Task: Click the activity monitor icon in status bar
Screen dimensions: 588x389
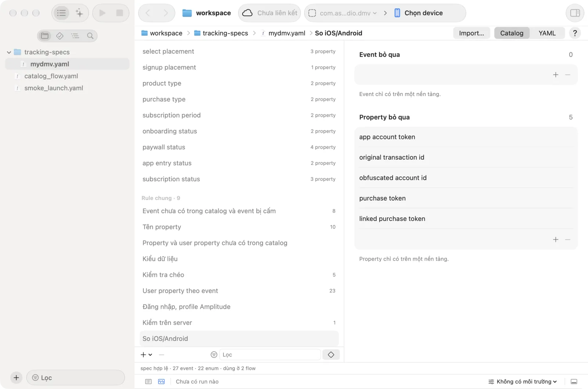Action: point(161,382)
